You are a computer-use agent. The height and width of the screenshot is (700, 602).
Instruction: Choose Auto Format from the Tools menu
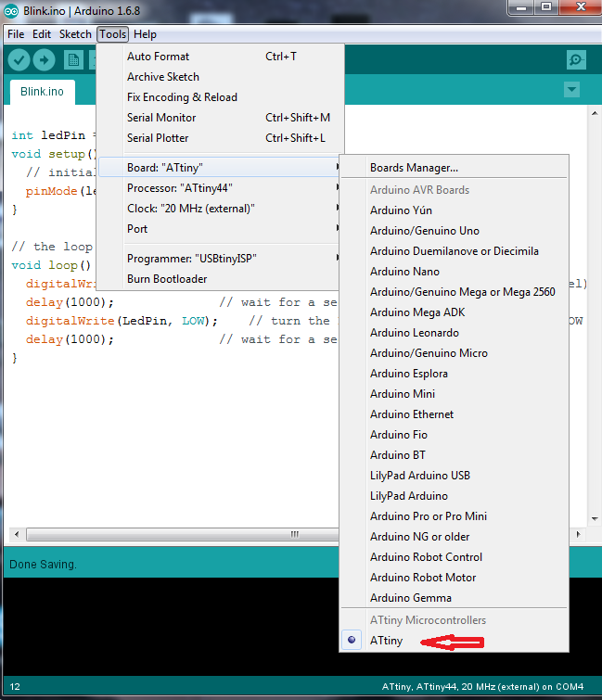pyautogui.click(x=220, y=57)
